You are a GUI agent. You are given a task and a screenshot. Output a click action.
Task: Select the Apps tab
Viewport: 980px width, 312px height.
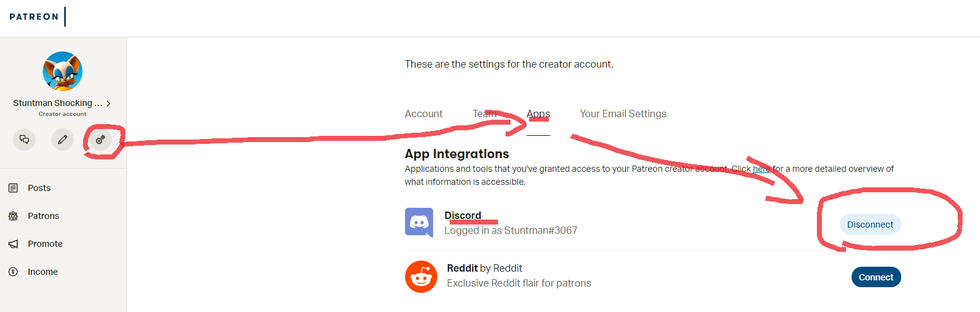pyautogui.click(x=538, y=114)
